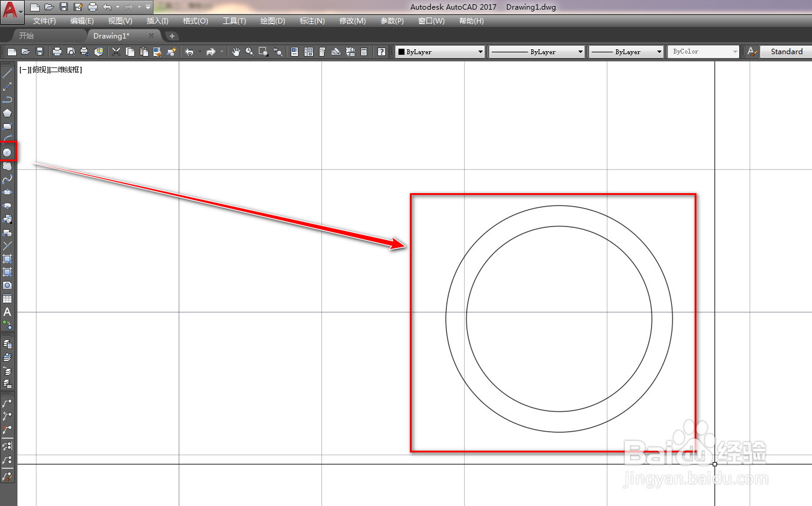Select the Rectangle tool
This screenshot has width=812, height=506.
(7, 126)
